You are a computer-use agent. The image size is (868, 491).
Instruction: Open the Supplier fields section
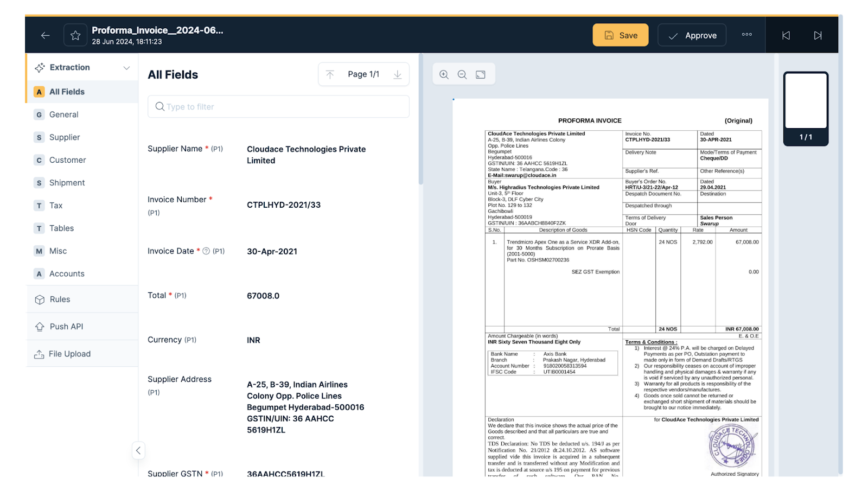coord(82,137)
